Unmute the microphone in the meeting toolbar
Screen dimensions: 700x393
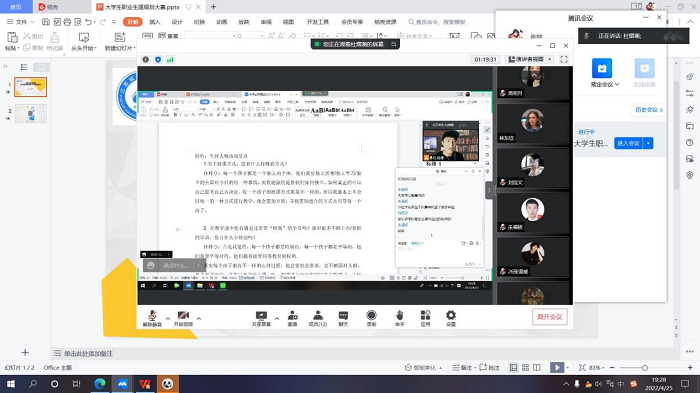pyautogui.click(x=152, y=318)
